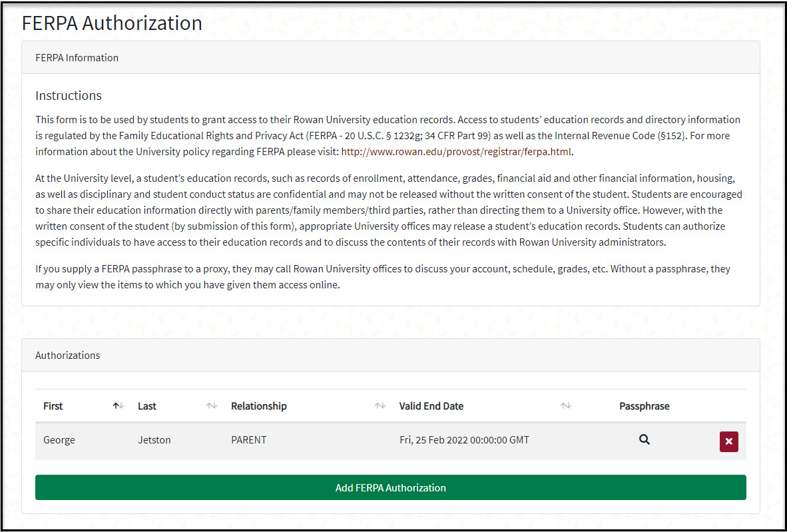Click the Fri, 25 Feb 2022 end date
This screenshot has height=532, width=787.
pos(464,440)
